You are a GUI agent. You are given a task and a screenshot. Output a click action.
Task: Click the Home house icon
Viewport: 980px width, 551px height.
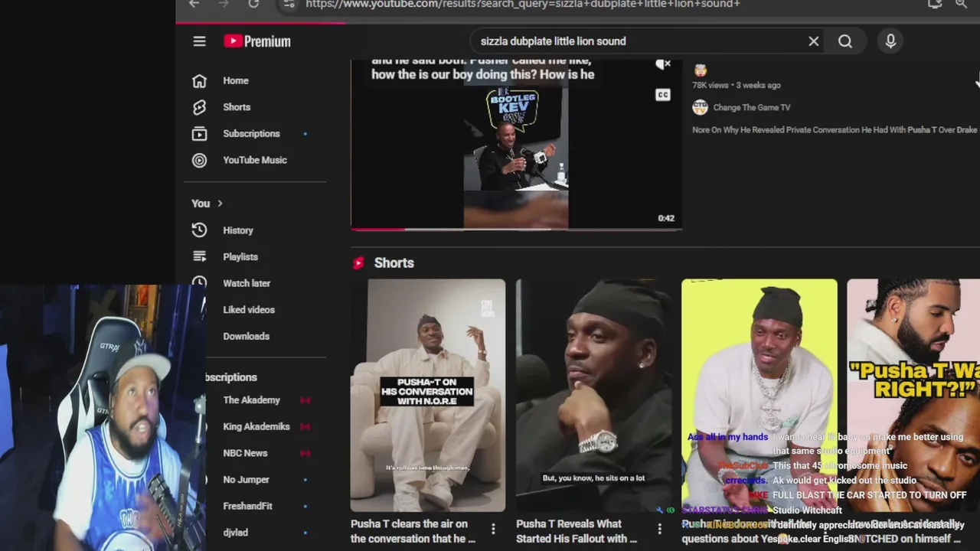tap(199, 80)
